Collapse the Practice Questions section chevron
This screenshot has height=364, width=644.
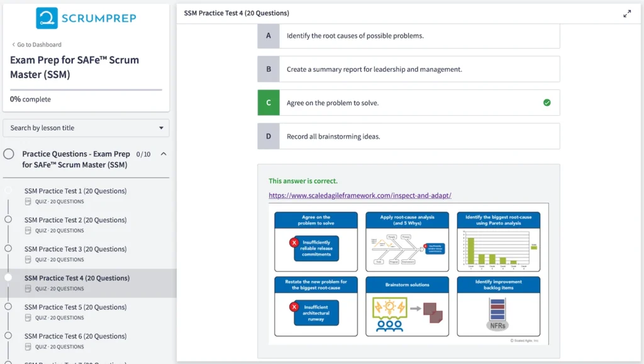tap(164, 154)
